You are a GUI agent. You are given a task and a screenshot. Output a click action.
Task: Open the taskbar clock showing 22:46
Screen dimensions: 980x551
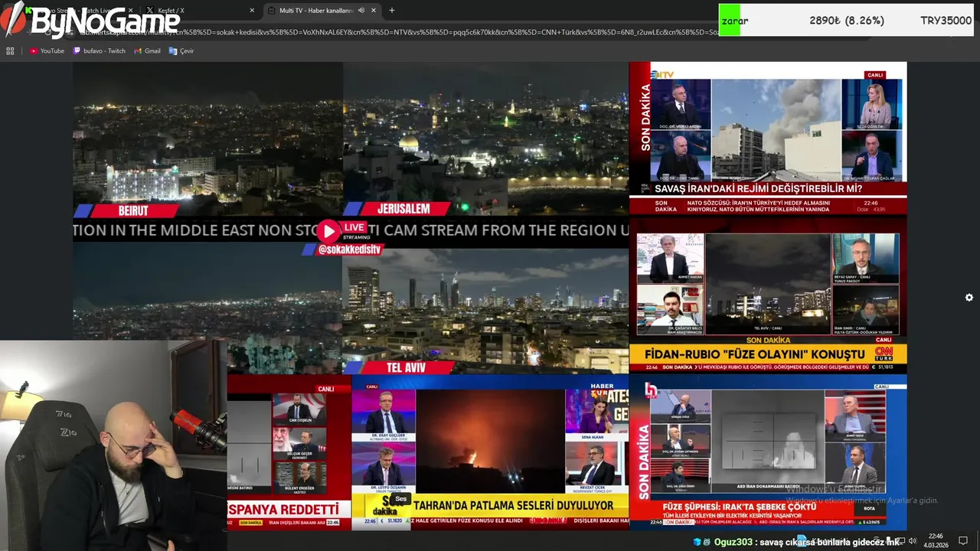point(936,541)
